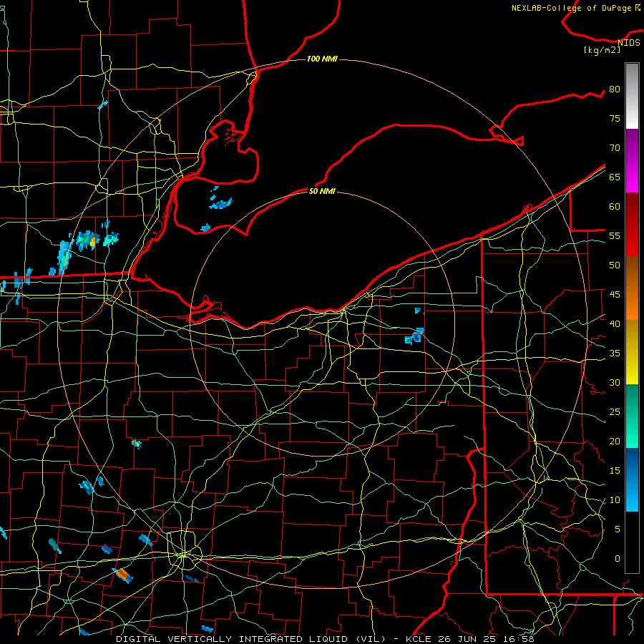Click the 80 value on the scale

click(615, 89)
